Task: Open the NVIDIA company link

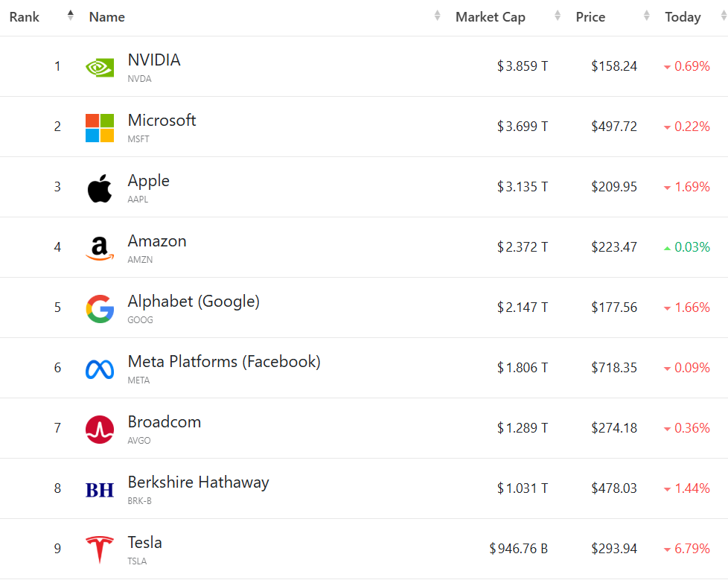Action: [154, 60]
